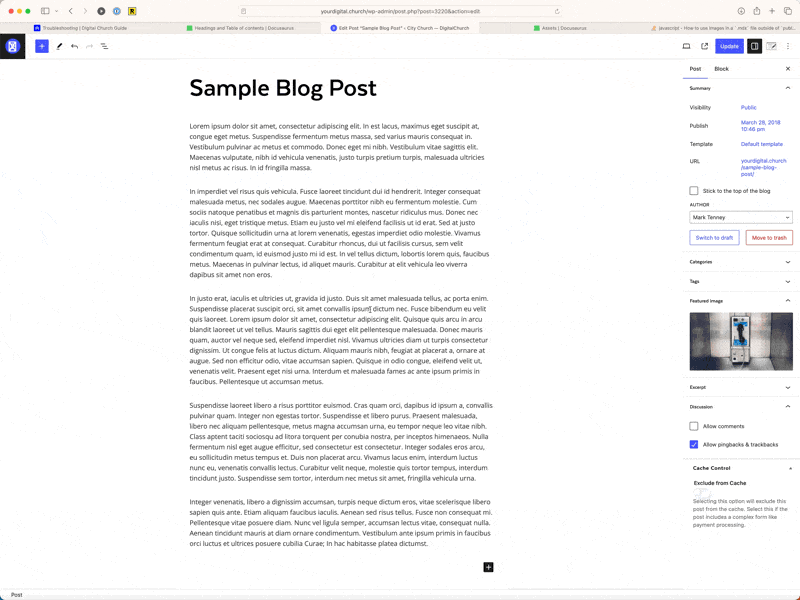Viewport: 800px width, 600px height.
Task: Go forward in browser history
Action: click(x=85, y=11)
